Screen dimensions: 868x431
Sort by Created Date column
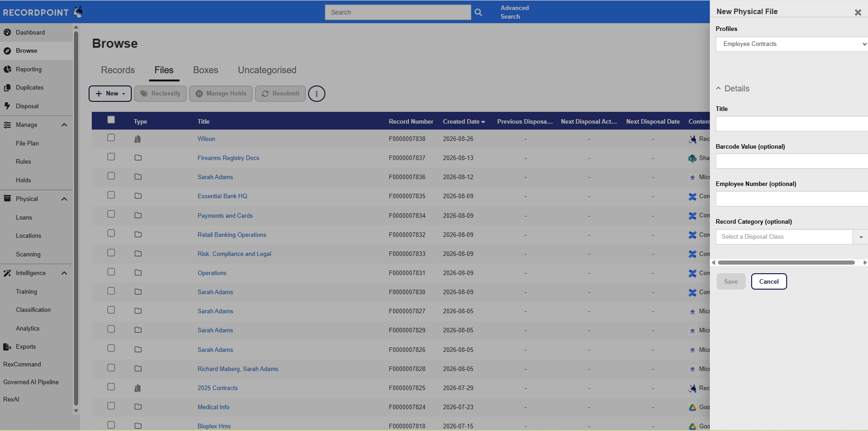click(x=464, y=121)
